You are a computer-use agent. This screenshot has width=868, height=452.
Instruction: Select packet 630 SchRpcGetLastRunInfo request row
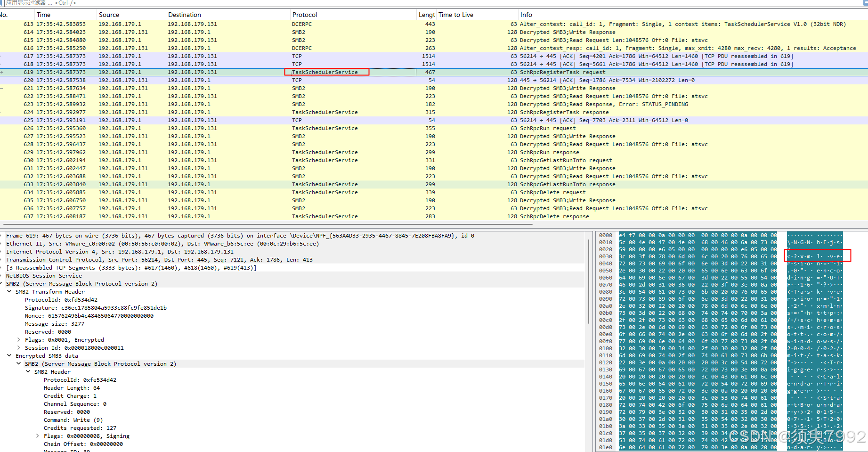click(x=434, y=160)
